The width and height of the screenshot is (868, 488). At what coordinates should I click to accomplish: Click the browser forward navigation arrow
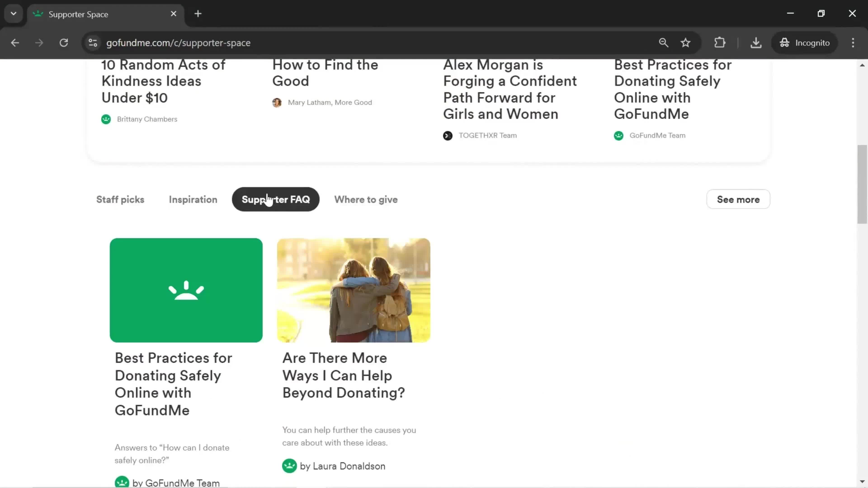tap(39, 42)
